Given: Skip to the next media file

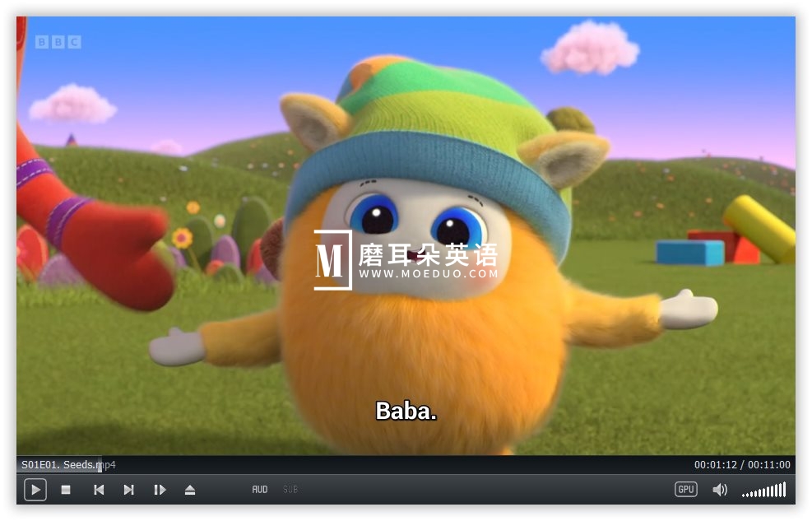Looking at the screenshot, I should [128, 490].
